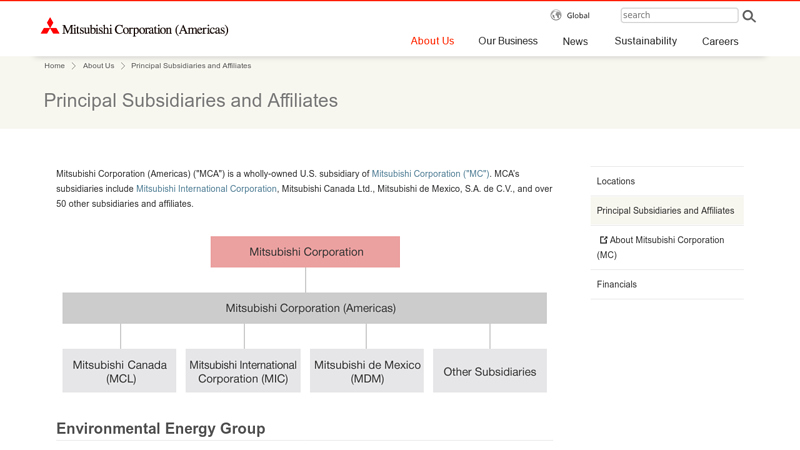Viewport: 800px width, 450px height.
Task: Click the Principal Subsidiaries and Affiliates page heading
Action: [191, 101]
